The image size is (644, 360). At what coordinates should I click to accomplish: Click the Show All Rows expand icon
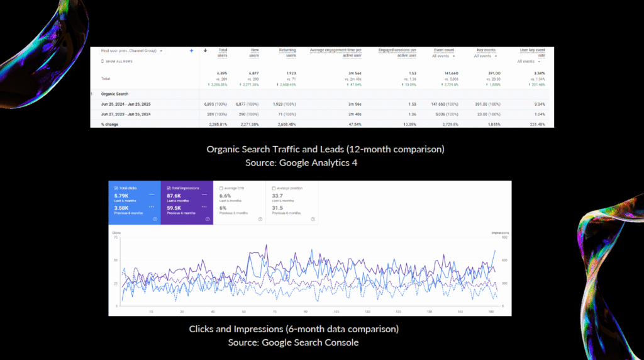pyautogui.click(x=103, y=61)
